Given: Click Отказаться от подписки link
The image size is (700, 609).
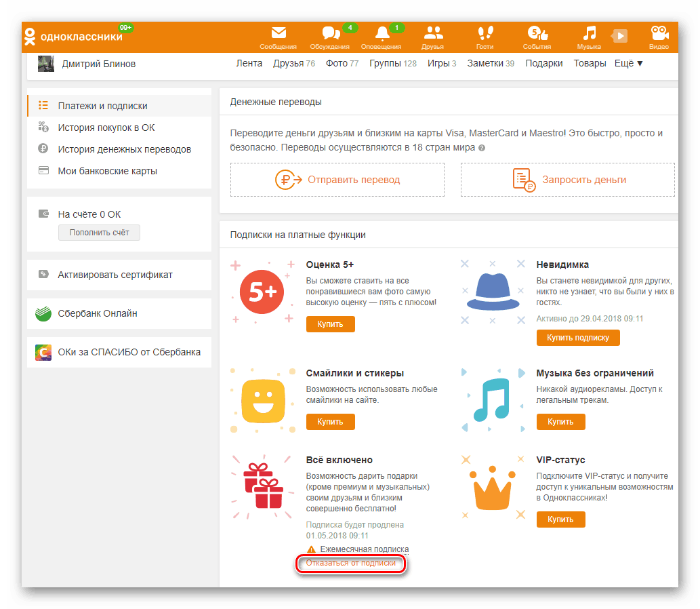Looking at the screenshot, I should [x=350, y=563].
